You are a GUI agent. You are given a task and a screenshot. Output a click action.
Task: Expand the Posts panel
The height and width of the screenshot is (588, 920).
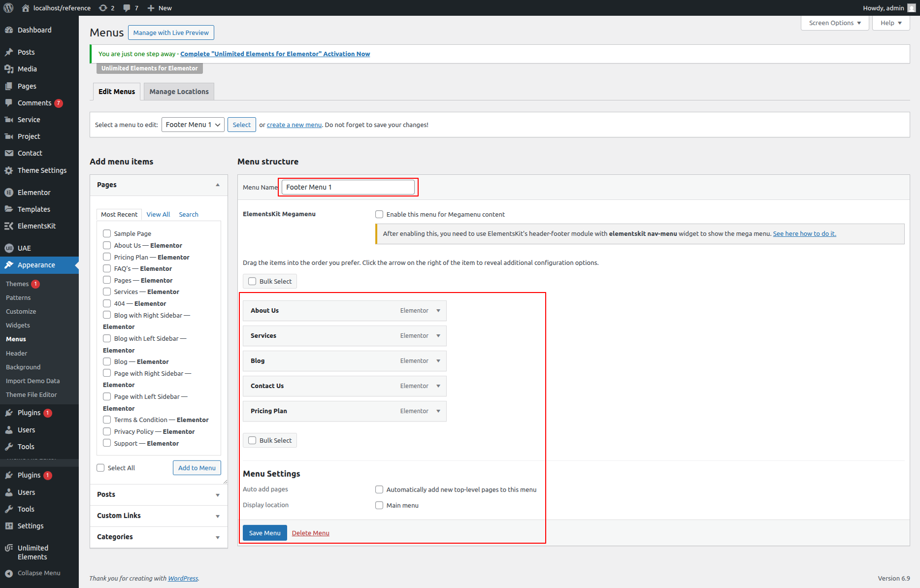[159, 494]
